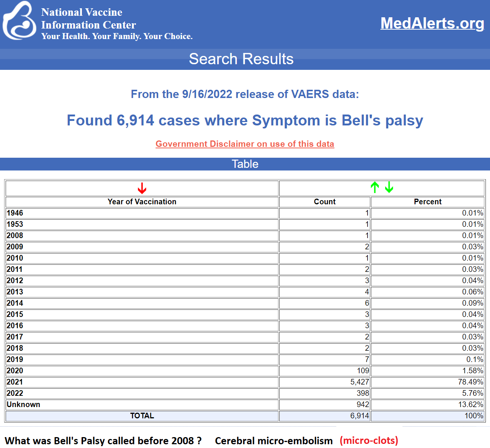Select the 1946 year row label

[15, 213]
